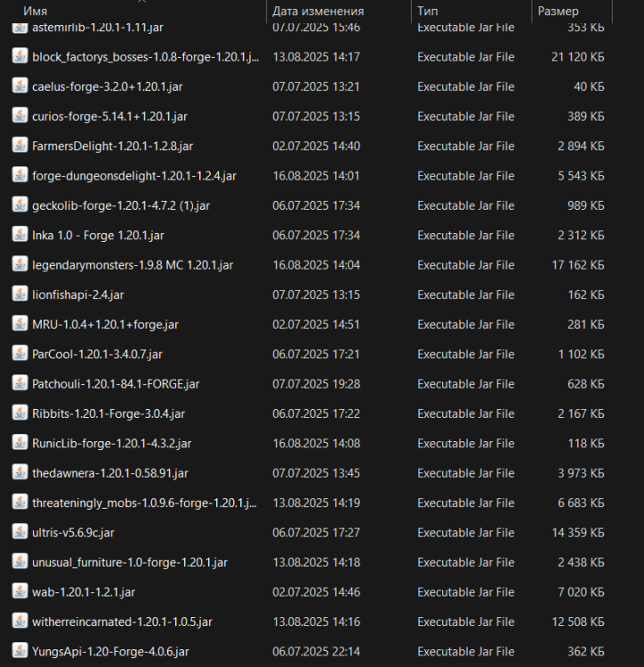Click the file name unusual_furniture-1.0-forge-1.20.1.jar
Viewport: 644px width, 667px height.
pos(130,562)
